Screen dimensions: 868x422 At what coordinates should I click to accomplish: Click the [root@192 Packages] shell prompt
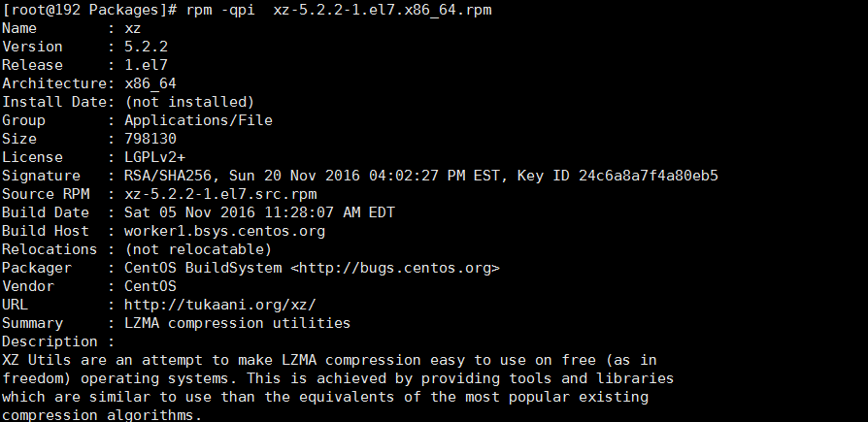89,11
